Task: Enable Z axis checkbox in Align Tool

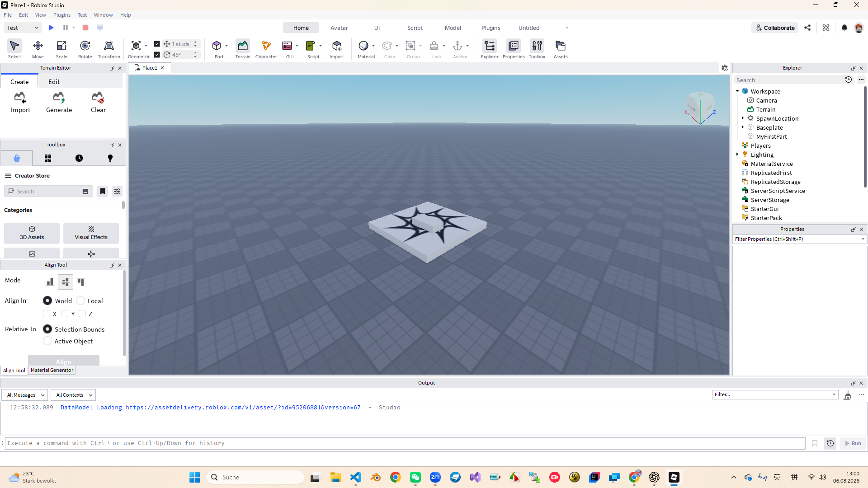Action: [x=82, y=314]
